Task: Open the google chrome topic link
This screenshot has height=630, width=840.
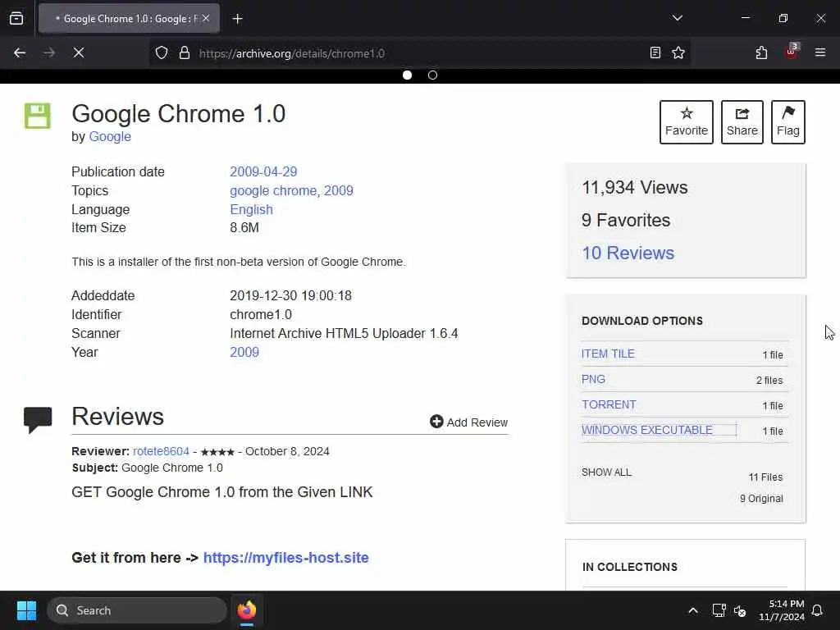Action: tap(273, 190)
